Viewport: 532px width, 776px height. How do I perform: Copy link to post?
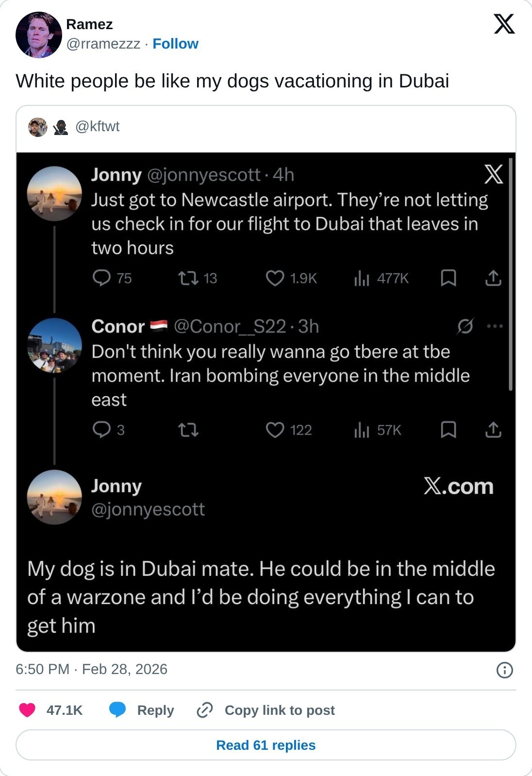[266, 710]
